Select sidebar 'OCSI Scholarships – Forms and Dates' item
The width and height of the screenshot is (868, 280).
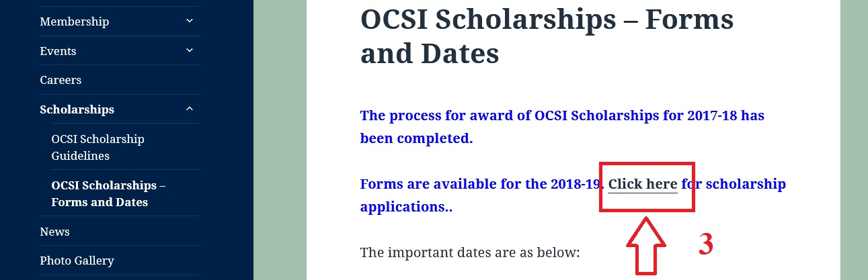click(x=108, y=193)
